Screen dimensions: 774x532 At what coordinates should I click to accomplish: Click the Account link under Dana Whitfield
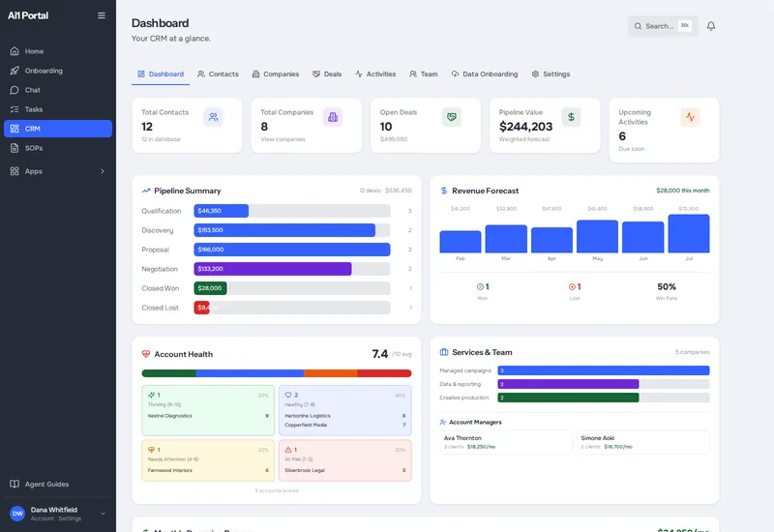(42, 518)
